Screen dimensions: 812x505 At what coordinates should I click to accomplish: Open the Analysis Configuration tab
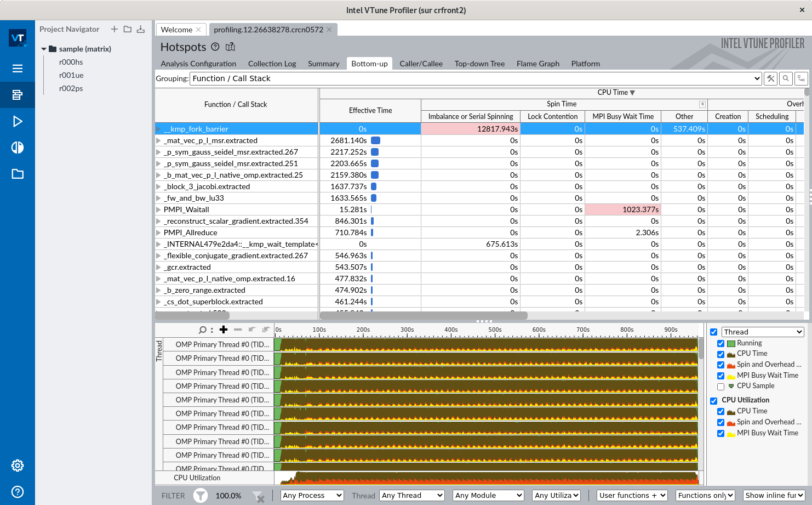198,64
